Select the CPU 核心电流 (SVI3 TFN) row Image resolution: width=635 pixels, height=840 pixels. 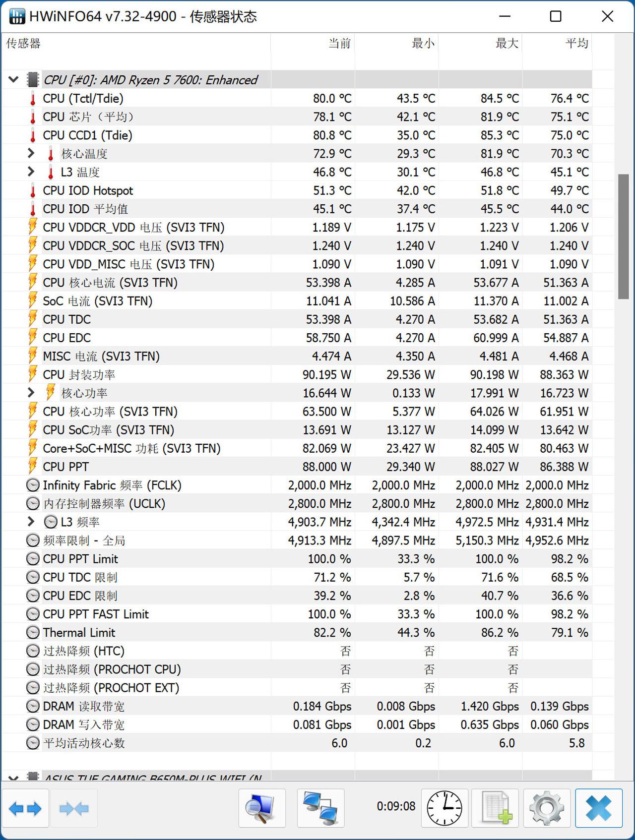point(297,283)
